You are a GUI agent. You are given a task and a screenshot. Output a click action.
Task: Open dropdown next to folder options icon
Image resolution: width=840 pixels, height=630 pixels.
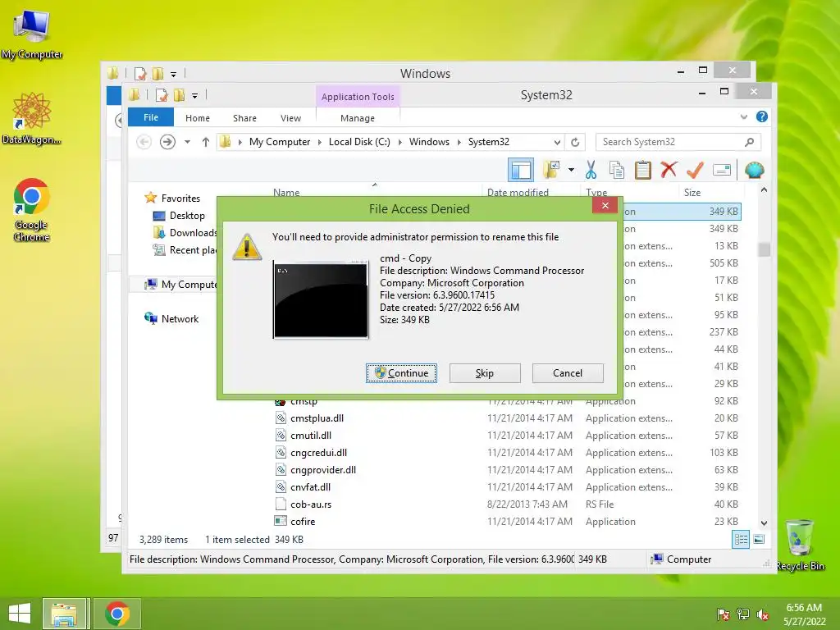click(x=571, y=171)
